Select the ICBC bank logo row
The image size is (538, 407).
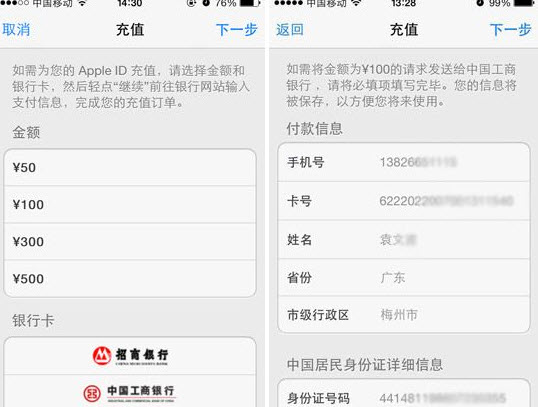point(130,392)
